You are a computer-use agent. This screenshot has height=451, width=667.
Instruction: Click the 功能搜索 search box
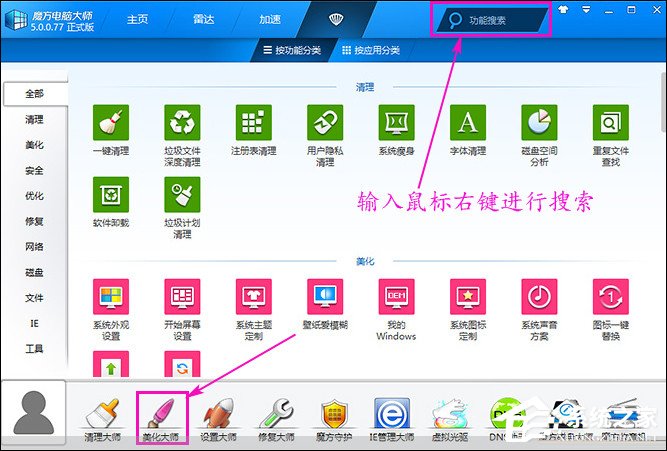(491, 20)
